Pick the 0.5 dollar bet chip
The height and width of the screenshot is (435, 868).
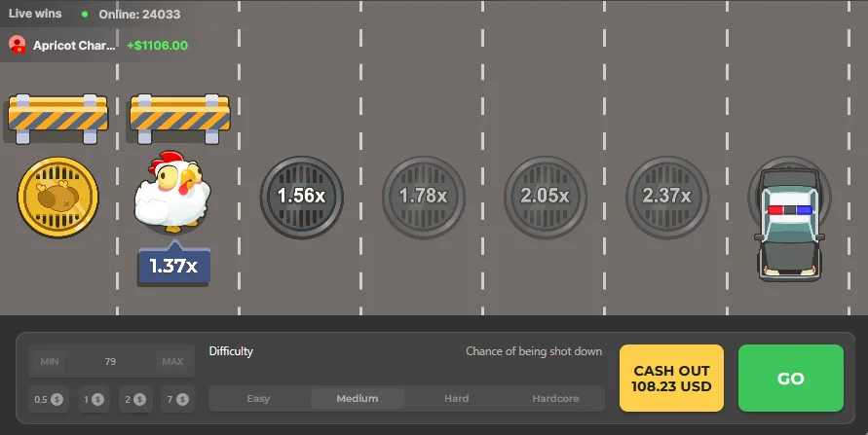point(49,399)
